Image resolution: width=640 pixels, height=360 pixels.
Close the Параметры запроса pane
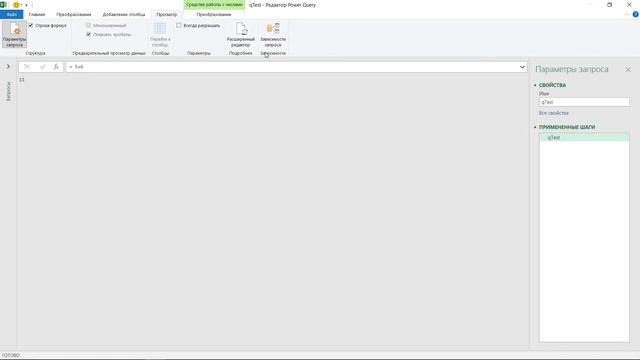click(628, 70)
